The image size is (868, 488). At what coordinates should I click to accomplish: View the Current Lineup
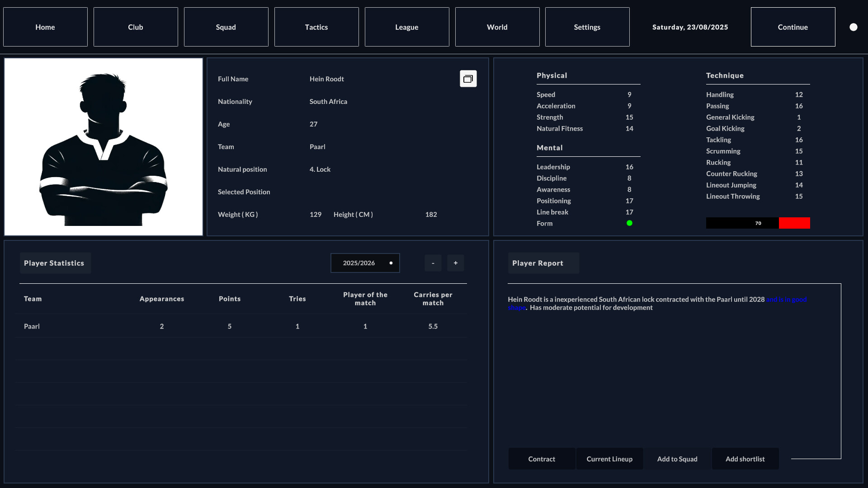[609, 459]
